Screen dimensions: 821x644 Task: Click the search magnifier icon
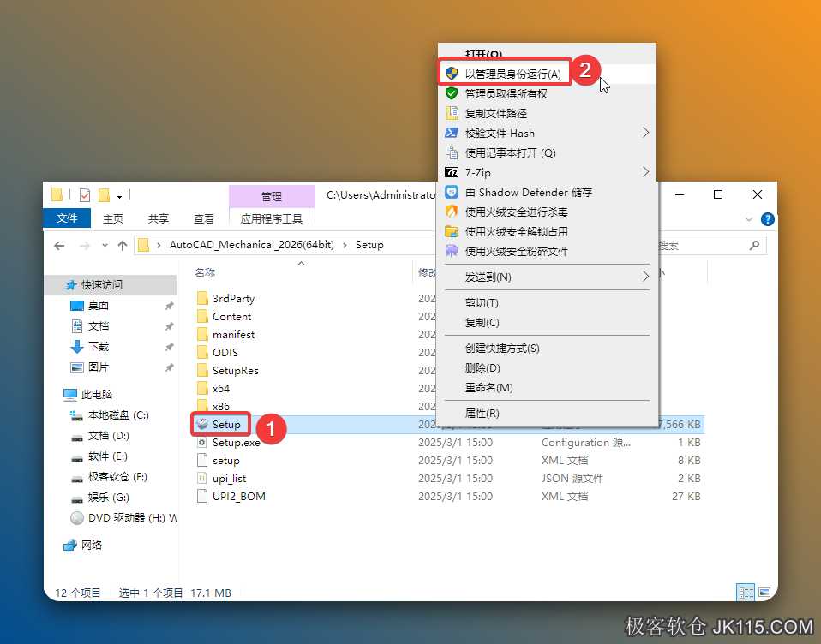(x=754, y=245)
